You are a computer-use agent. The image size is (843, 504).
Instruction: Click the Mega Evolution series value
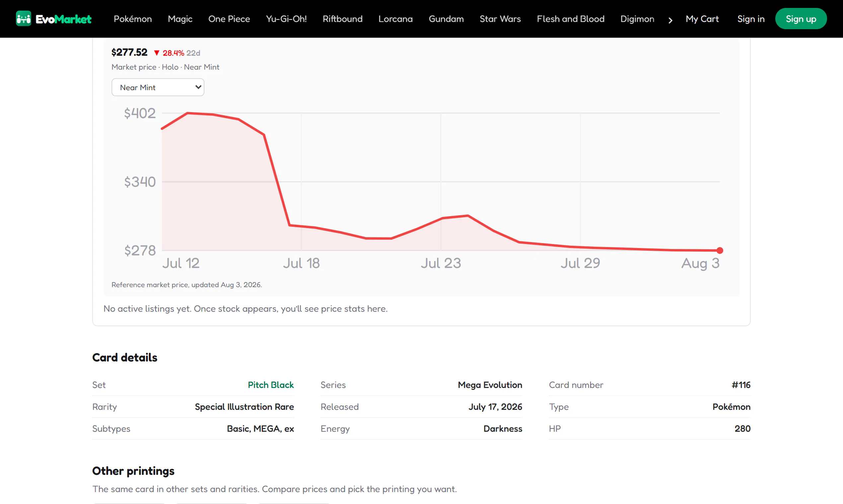490,385
